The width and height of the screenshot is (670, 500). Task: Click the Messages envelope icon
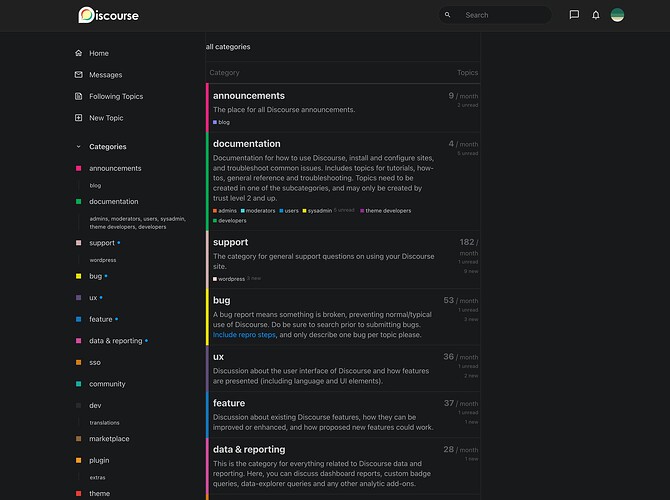coord(79,75)
